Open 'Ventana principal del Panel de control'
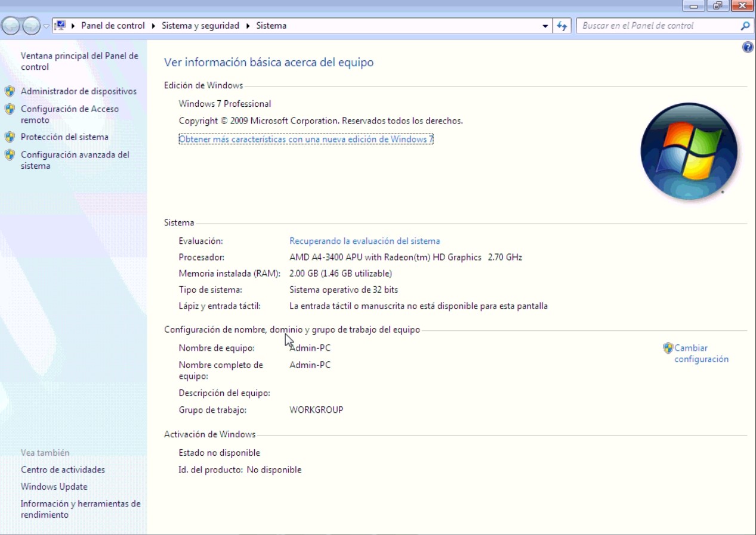This screenshot has width=756, height=535. point(79,61)
